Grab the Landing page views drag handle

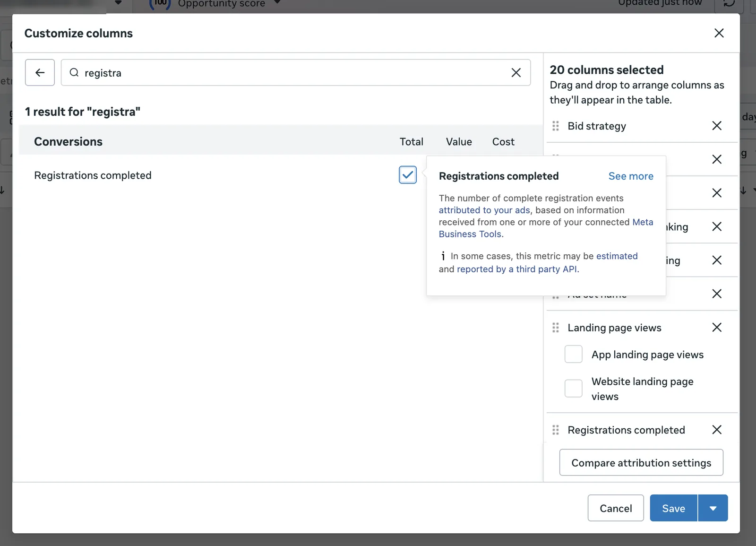point(556,328)
